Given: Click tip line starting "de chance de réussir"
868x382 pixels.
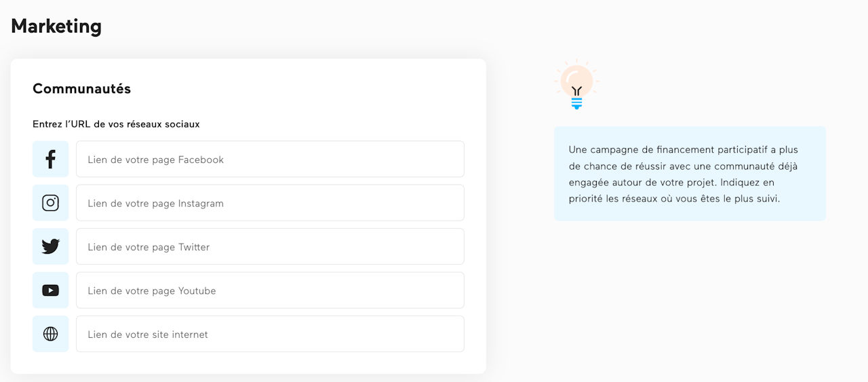Looking at the screenshot, I should coord(682,166).
